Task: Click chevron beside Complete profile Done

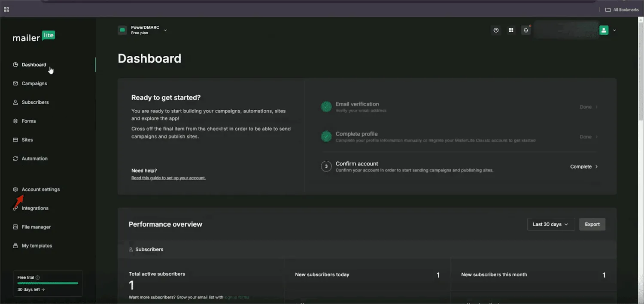Action: coord(596,137)
